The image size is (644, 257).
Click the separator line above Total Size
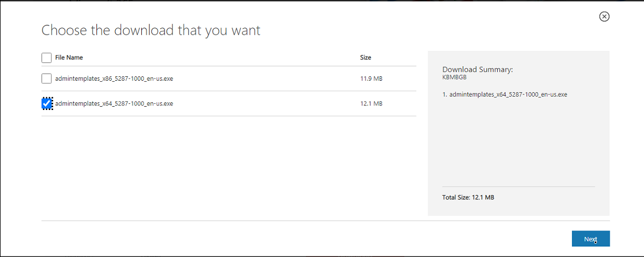[x=518, y=187]
